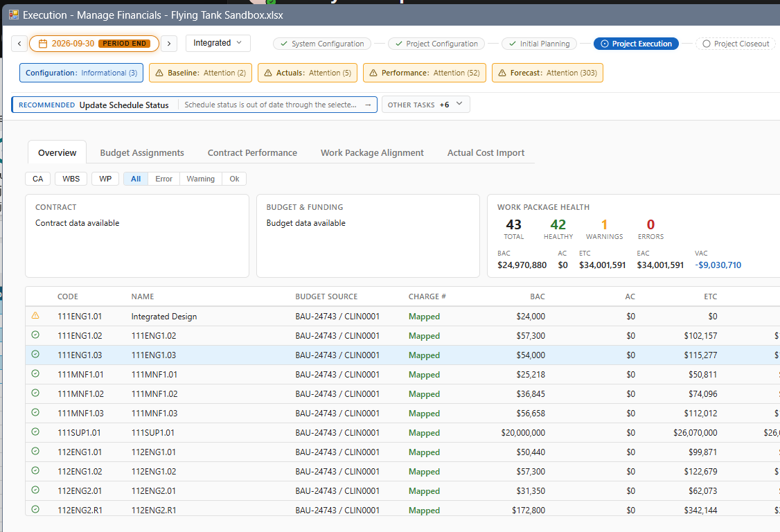This screenshot has height=532, width=780.
Task: Click the Mapped link for 112ENG1.01
Action: click(425, 452)
